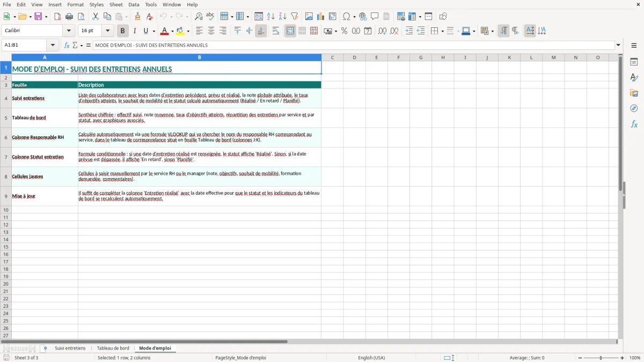Screen dimensions: 644x362
Task: Click the zoom out minus button
Action: (580, 358)
